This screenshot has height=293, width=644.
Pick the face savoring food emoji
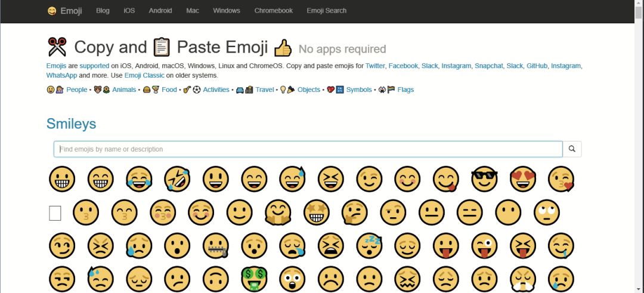pos(446,179)
